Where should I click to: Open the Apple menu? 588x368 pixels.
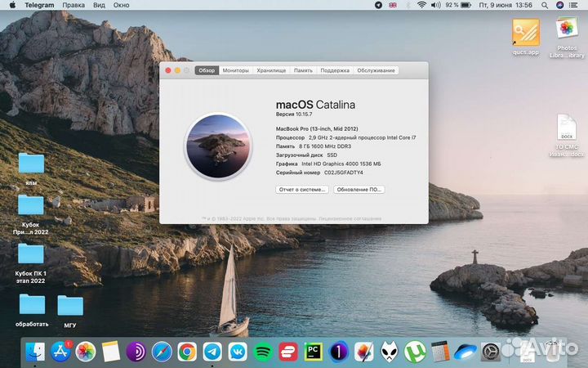12,5
